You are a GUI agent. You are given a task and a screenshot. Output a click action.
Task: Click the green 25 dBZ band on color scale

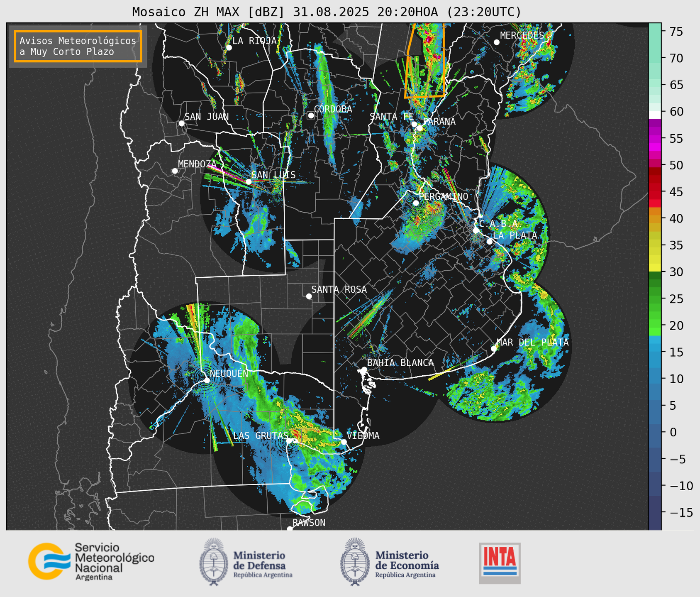655,299
